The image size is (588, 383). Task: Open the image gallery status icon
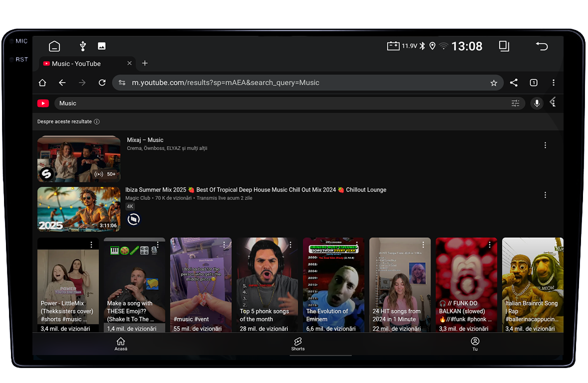tap(102, 46)
